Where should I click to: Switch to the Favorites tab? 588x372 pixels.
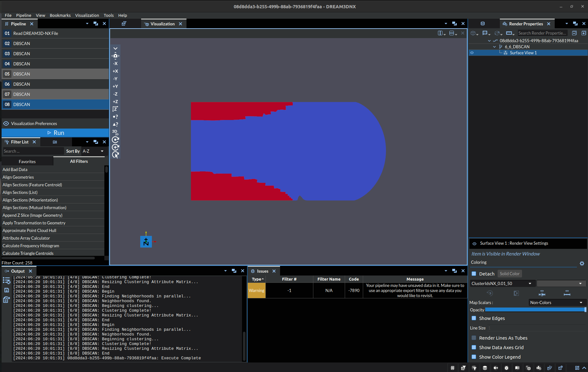click(x=27, y=162)
